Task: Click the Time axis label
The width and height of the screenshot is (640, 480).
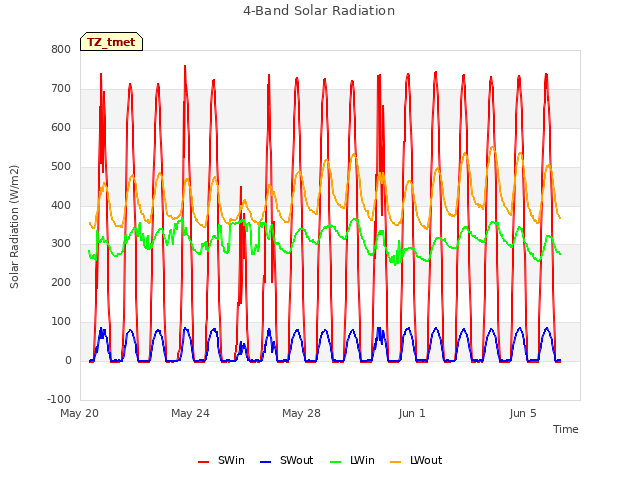Action: (566, 429)
